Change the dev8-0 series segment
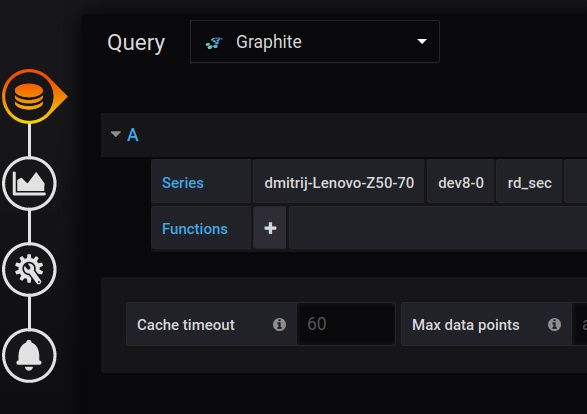Image resolution: width=587 pixels, height=414 pixels. coord(461,183)
